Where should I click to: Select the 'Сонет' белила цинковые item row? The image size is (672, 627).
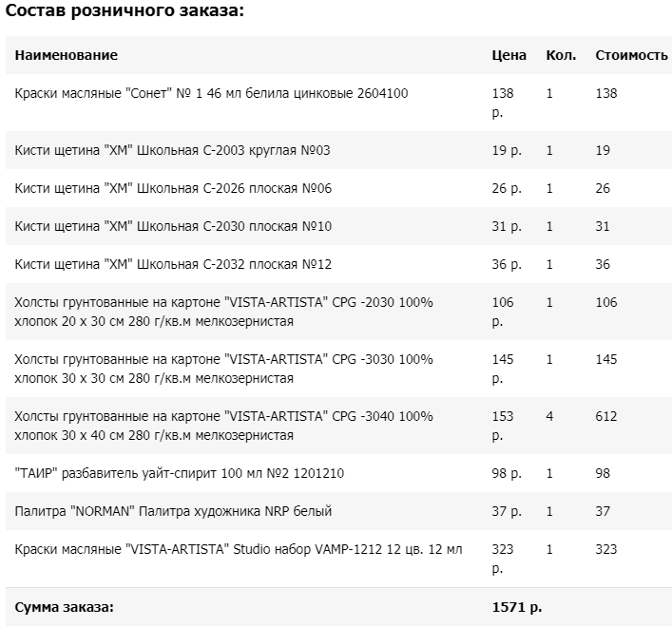tap(338, 103)
